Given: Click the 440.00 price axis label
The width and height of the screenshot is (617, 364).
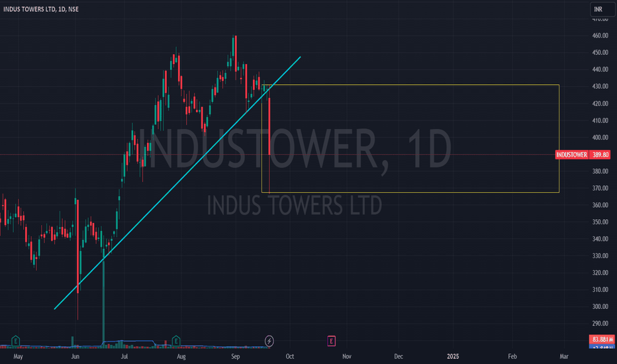Looking at the screenshot, I should click(600, 69).
